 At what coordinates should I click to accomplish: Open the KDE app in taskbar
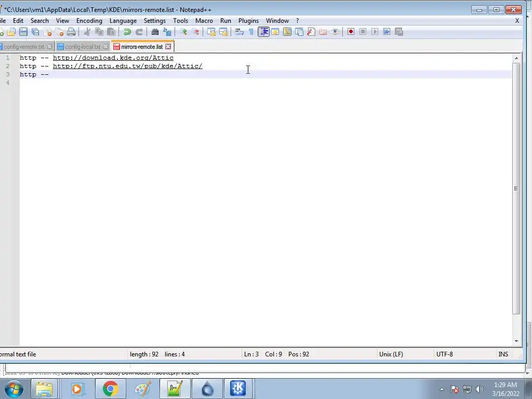point(238,389)
